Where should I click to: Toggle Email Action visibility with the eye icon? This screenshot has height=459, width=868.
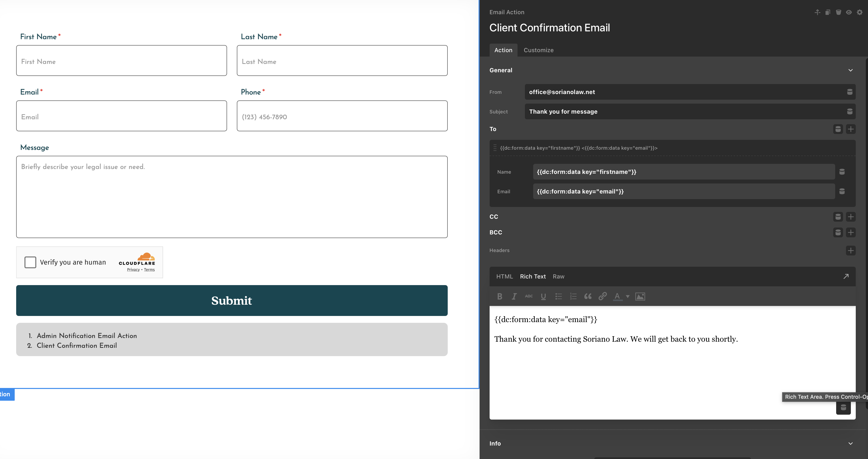(x=849, y=12)
